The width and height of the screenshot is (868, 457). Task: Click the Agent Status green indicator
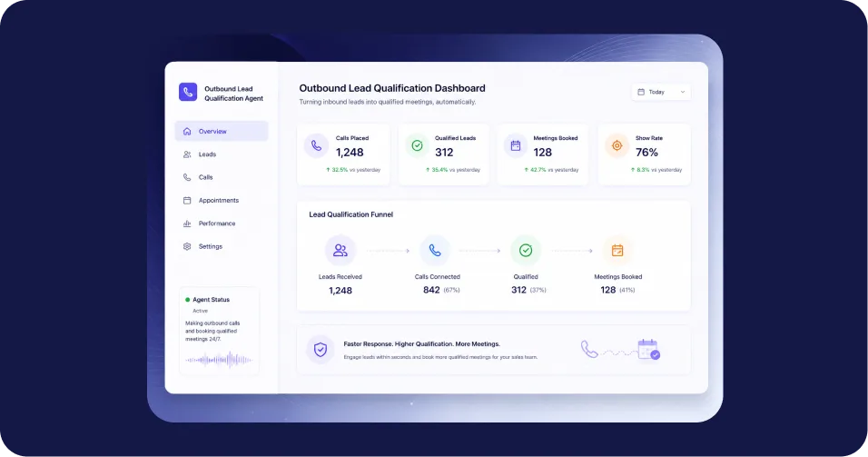[188, 300]
